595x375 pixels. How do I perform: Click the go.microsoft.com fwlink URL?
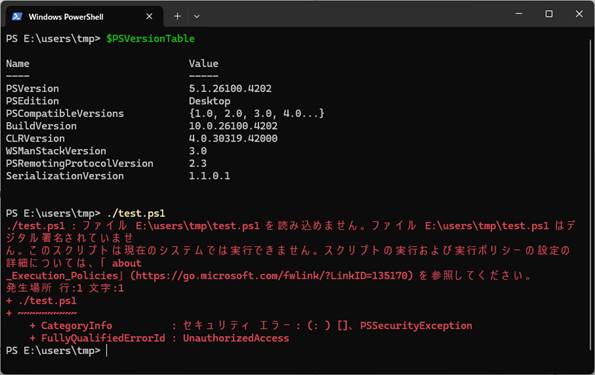tap(271, 276)
